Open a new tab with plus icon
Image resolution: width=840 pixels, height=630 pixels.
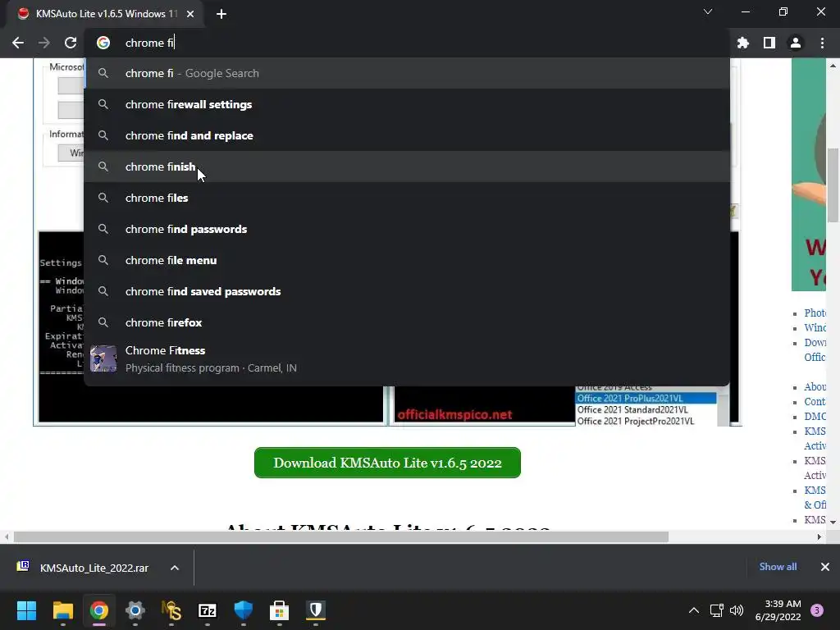(221, 14)
